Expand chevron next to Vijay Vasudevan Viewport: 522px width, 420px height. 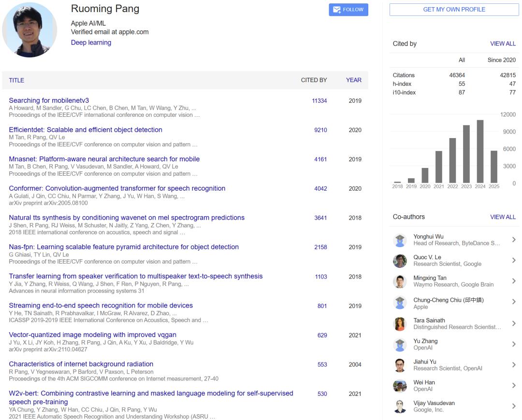click(513, 406)
